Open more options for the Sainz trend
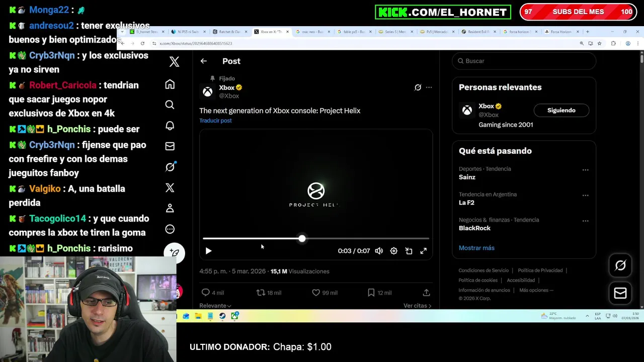644x362 pixels. coord(585,170)
